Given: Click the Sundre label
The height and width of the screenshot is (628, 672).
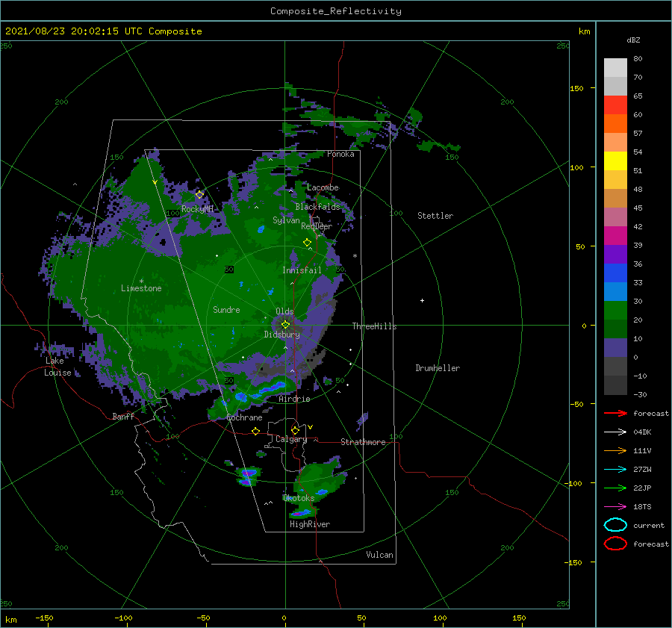Looking at the screenshot, I should tap(226, 309).
